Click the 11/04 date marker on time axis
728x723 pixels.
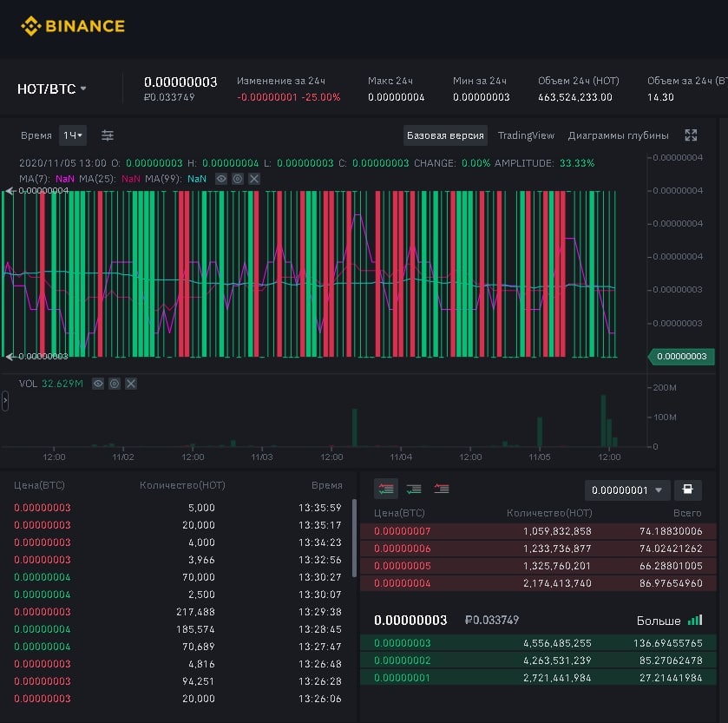pos(401,457)
